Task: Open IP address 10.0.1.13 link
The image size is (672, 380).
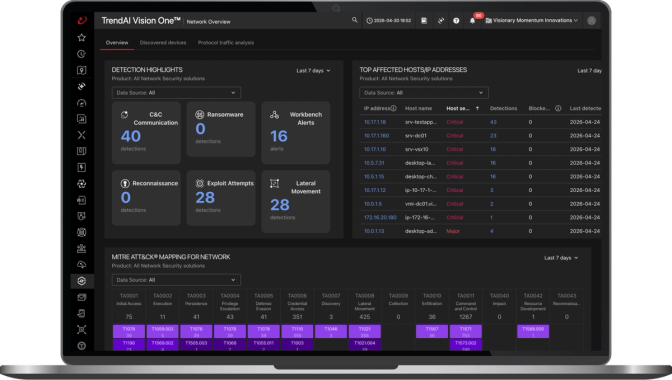Action: pos(374,231)
